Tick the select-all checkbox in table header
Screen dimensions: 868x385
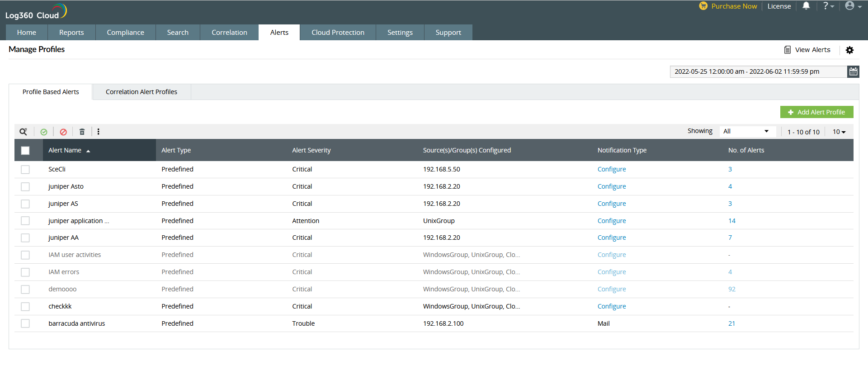tap(25, 150)
